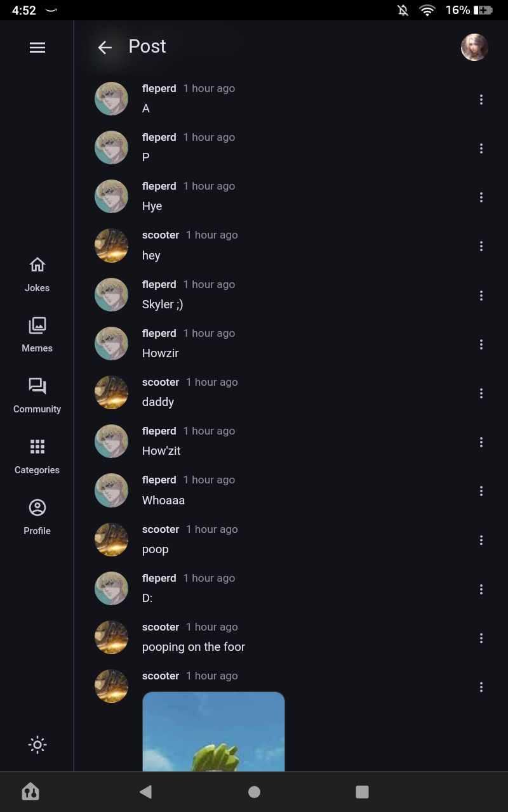Open the hamburger menu

point(37,48)
